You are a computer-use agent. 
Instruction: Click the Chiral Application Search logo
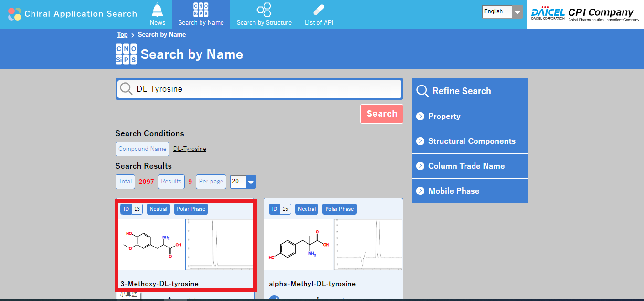[73, 14]
